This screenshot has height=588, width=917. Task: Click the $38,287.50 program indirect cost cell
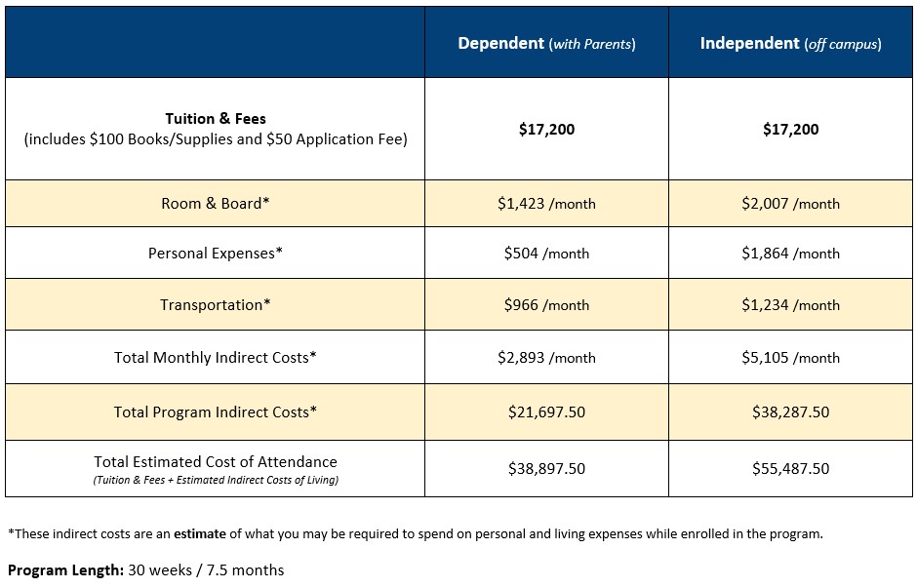click(790, 412)
